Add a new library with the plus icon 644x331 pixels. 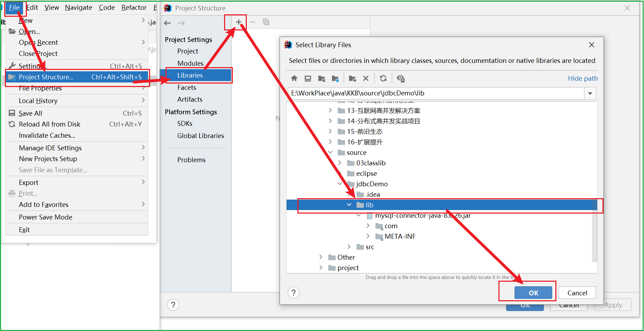(239, 22)
